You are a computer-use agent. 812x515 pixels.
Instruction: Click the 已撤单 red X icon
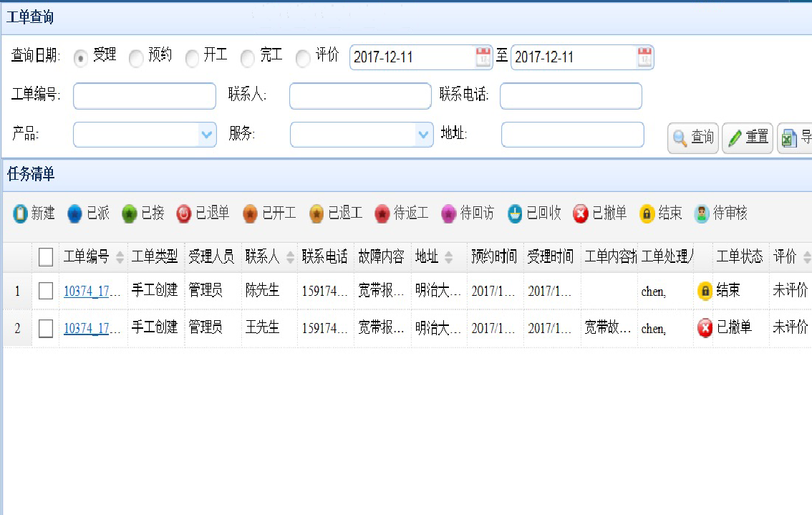tap(581, 213)
